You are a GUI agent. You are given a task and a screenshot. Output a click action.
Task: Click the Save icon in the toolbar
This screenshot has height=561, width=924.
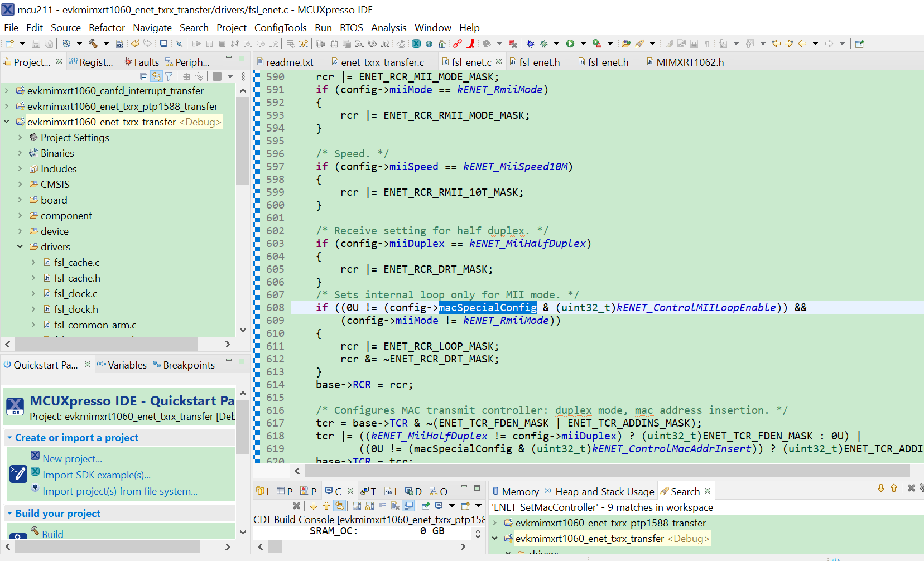tap(36, 43)
